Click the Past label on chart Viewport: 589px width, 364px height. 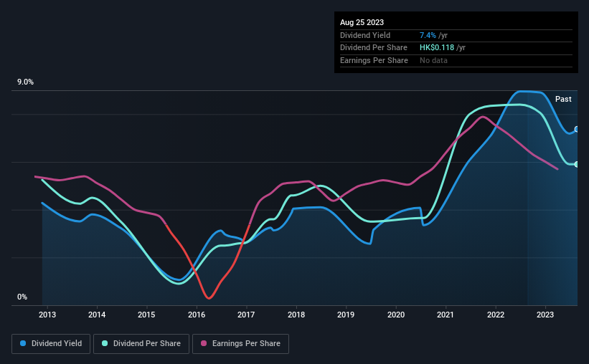pos(563,99)
